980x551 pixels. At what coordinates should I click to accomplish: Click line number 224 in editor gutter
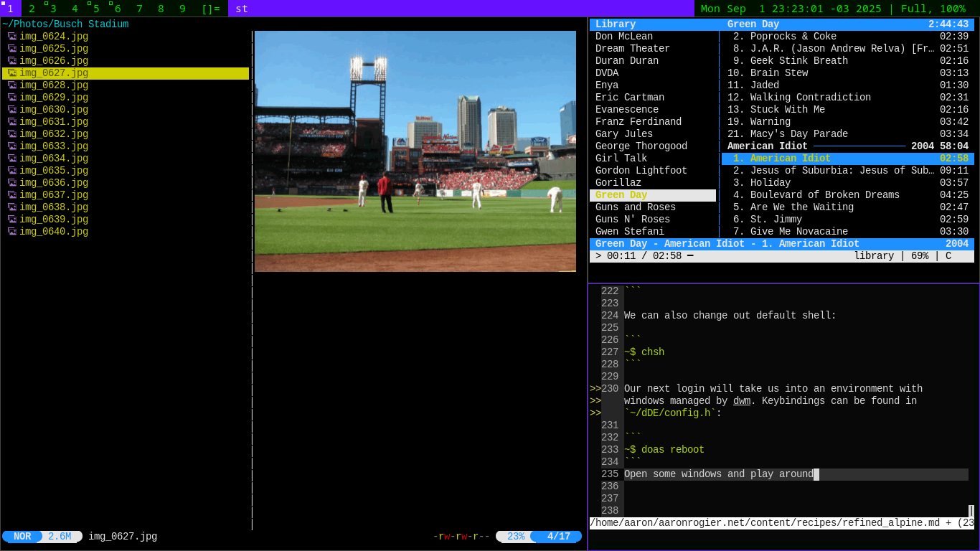(x=610, y=316)
